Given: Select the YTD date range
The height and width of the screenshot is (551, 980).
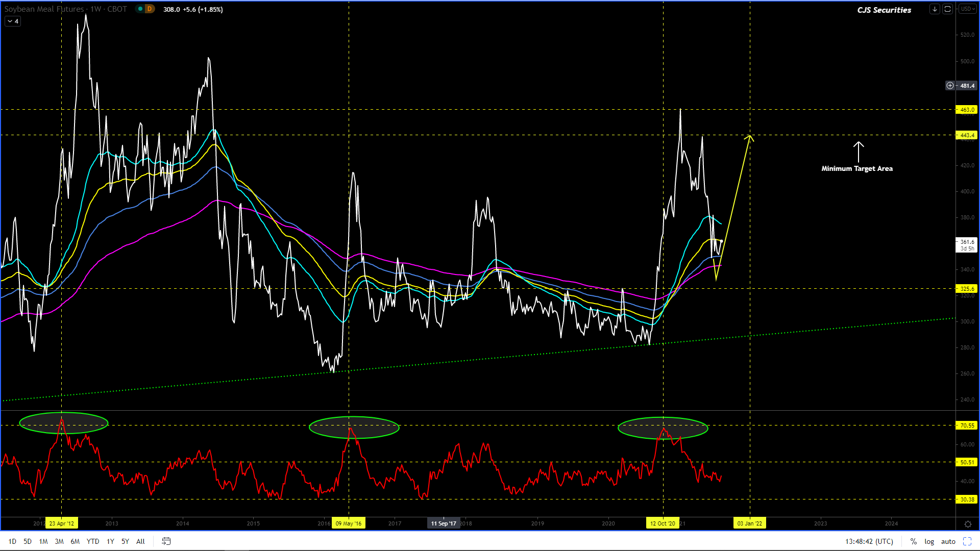Looking at the screenshot, I should pyautogui.click(x=92, y=541).
